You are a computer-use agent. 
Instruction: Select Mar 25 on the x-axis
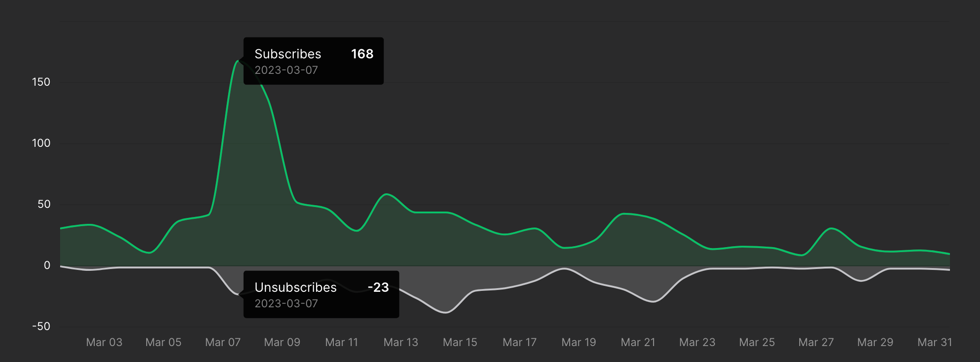(x=757, y=342)
